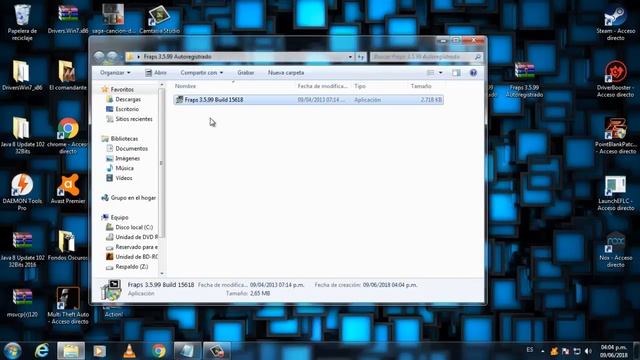Screen dimensions: 640x360
Task: Click the Nueva carpeta toolbar button
Action: 286,73
